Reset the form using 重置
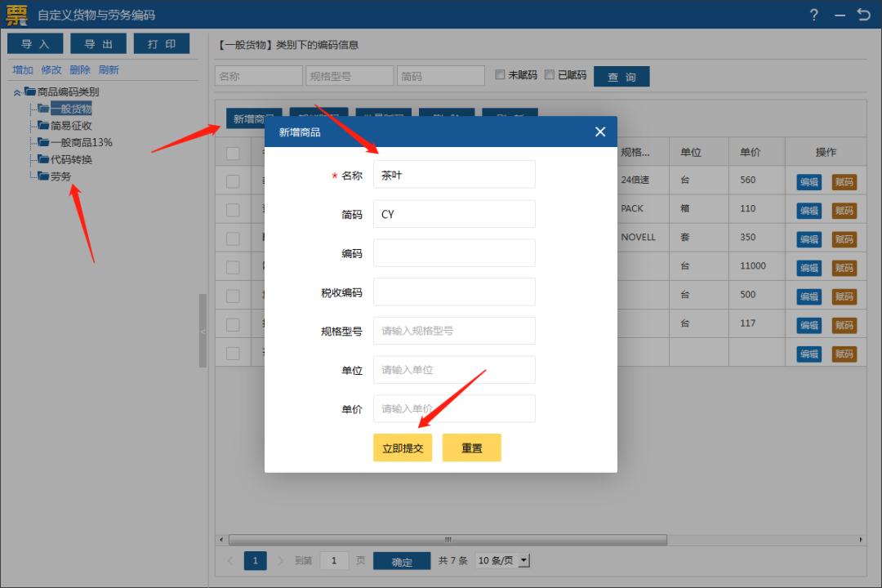 [471, 448]
